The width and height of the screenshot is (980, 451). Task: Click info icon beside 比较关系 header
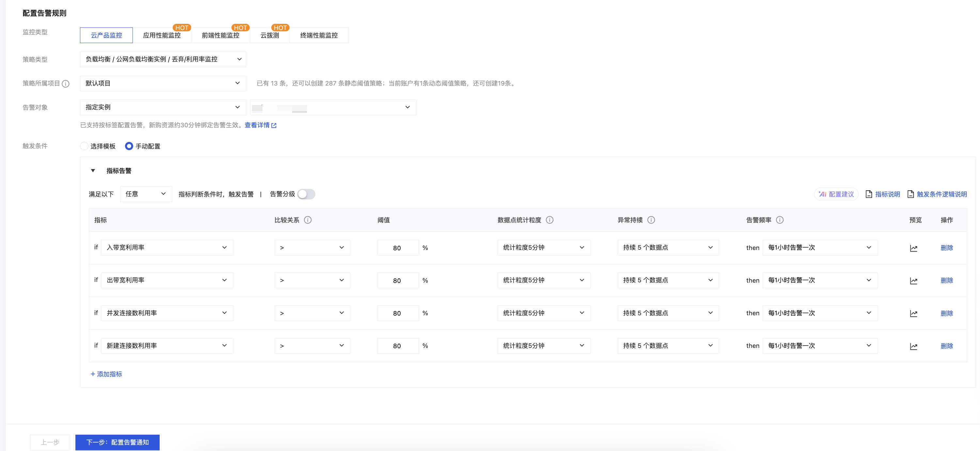(x=308, y=220)
